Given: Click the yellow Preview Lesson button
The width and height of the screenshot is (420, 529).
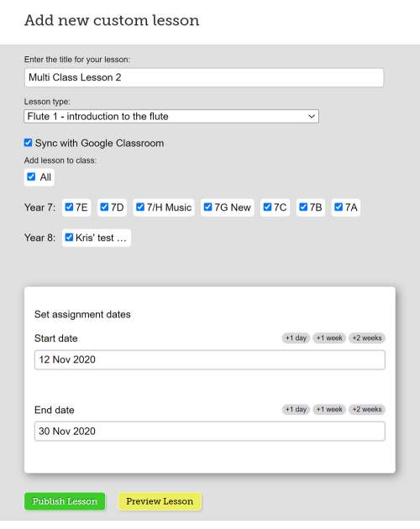Looking at the screenshot, I should click(x=160, y=501).
